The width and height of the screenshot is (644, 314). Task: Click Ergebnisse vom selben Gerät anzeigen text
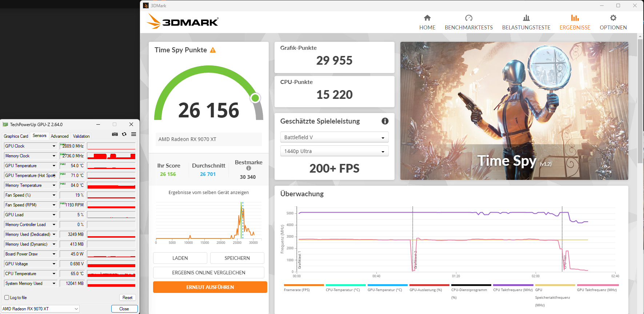pyautogui.click(x=209, y=193)
